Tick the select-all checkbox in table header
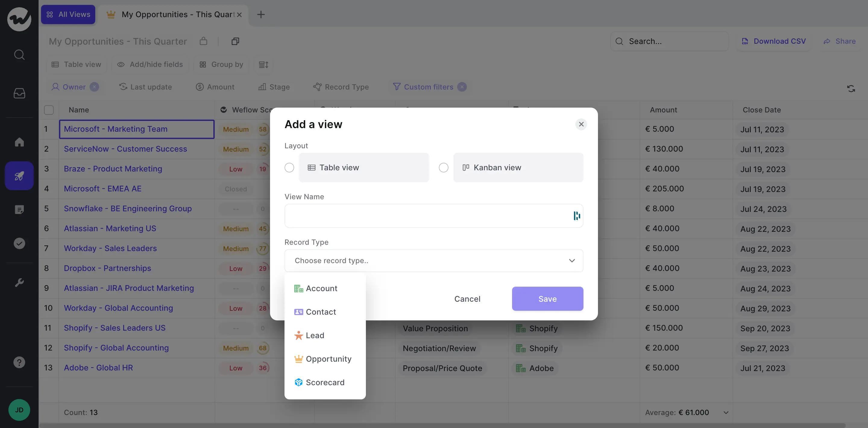Viewport: 868px width, 428px height. point(49,110)
